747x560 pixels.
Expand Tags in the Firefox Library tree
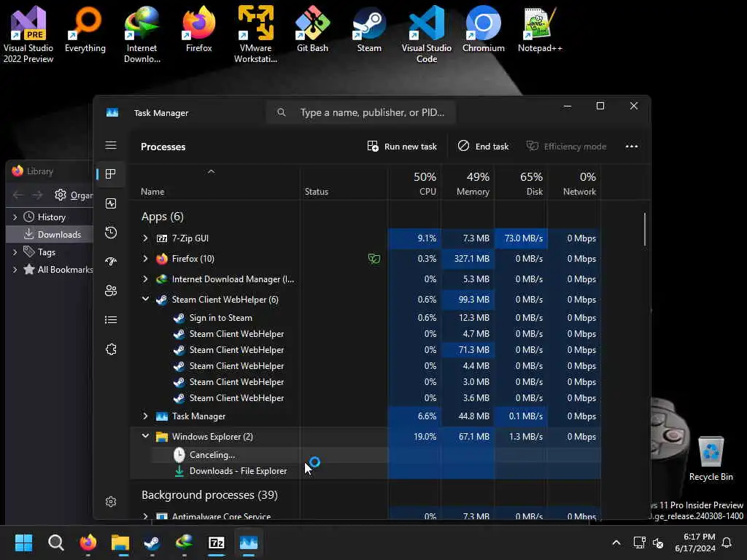(15, 252)
